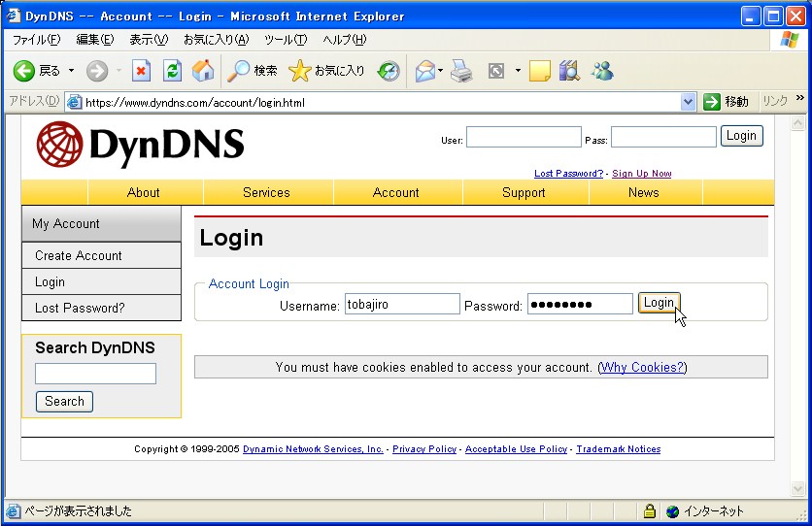This screenshot has height=526, width=812.
Task: Expand Back button history dropdown arrow
Action: click(72, 70)
